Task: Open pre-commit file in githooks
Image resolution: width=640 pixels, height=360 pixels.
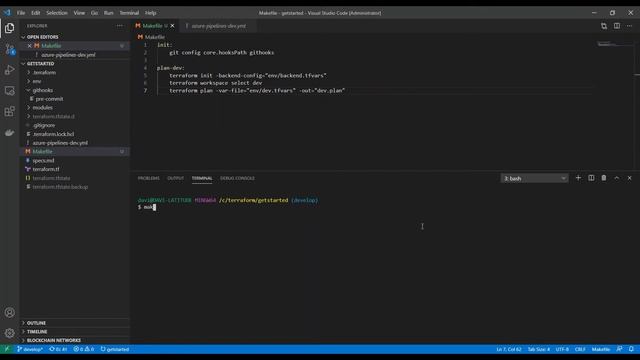Action: [49, 99]
